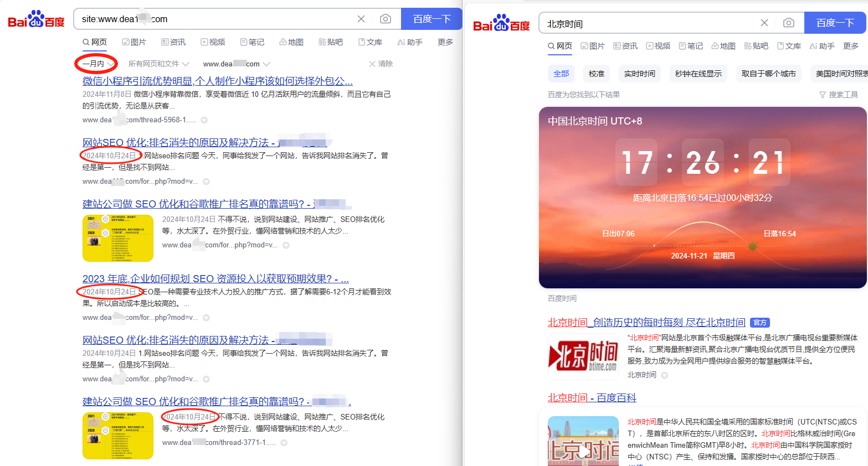Click the 官方 badge
The height and width of the screenshot is (466, 868).
[x=760, y=322]
